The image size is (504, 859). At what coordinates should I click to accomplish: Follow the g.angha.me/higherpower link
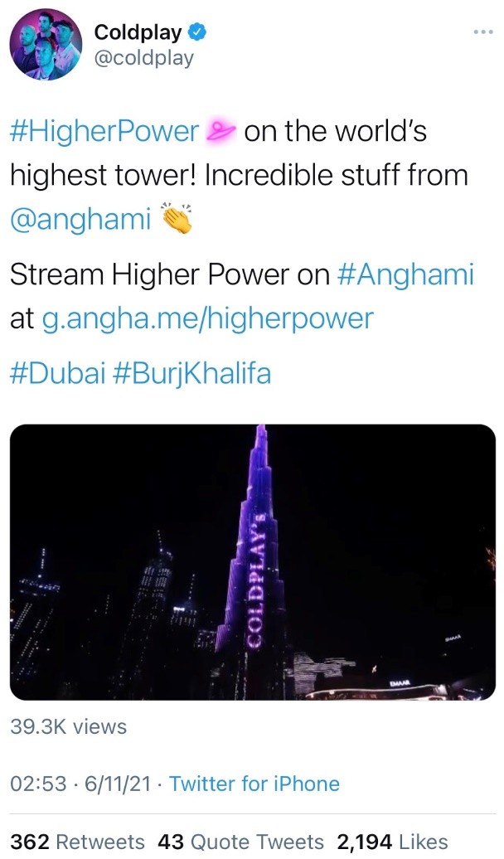tap(208, 319)
